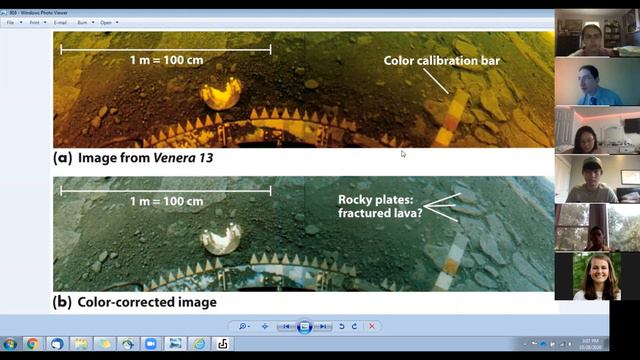640x360 pixels.
Task: Open the Open menu
Action: point(106,22)
